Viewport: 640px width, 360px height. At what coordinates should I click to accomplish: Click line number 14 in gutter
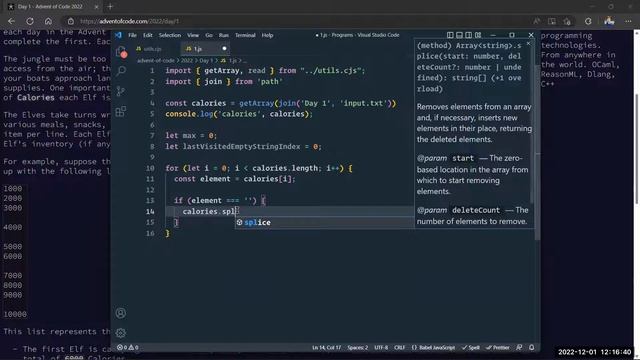pos(150,211)
